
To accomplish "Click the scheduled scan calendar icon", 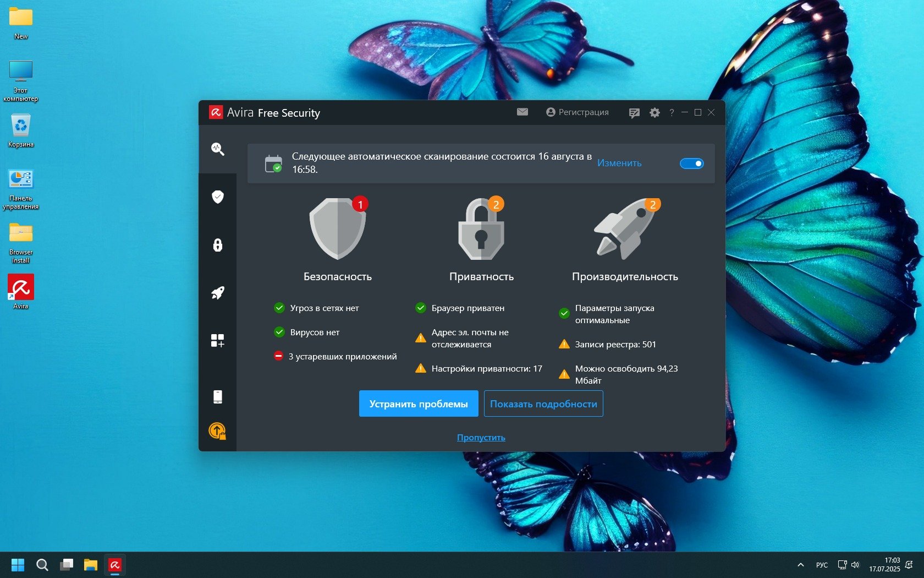I will pyautogui.click(x=273, y=163).
